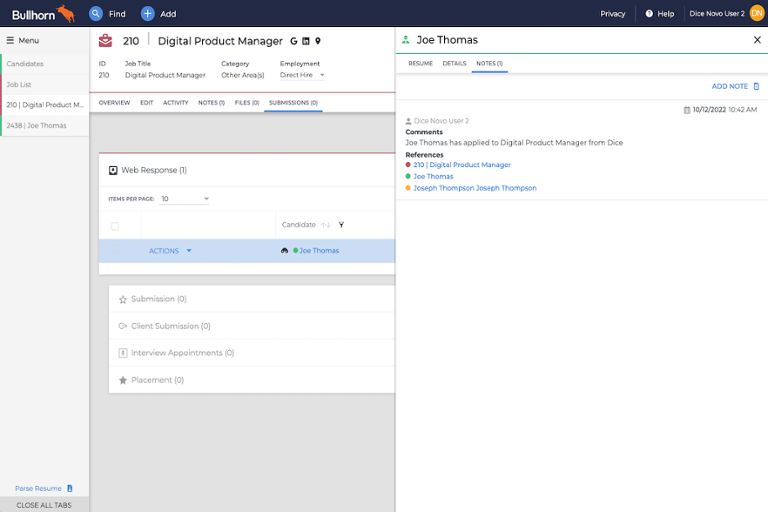This screenshot has height=512, width=768.
Task: Open the Items Per Page dropdown
Action: [x=185, y=199]
